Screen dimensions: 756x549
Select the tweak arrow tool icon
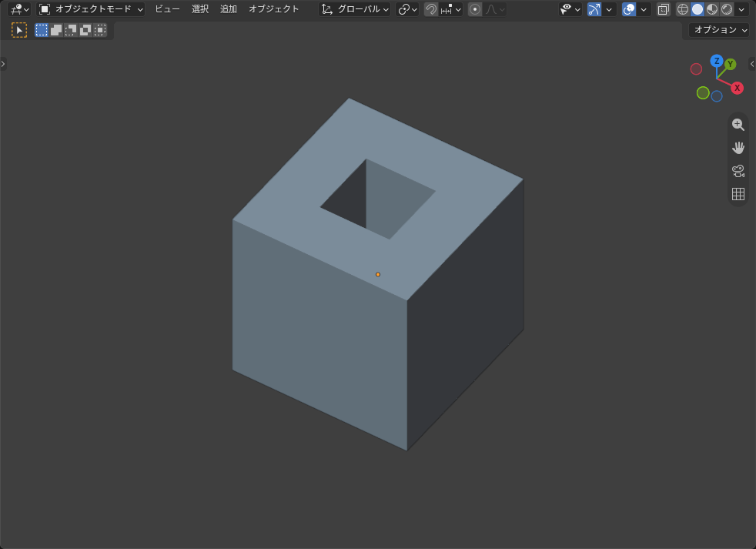tap(19, 30)
